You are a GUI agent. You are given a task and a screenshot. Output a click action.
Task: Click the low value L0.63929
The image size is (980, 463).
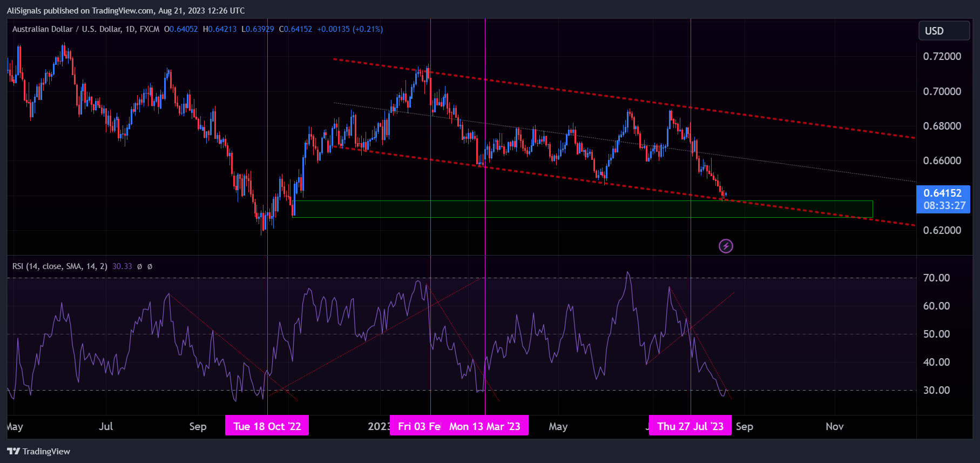(258, 29)
